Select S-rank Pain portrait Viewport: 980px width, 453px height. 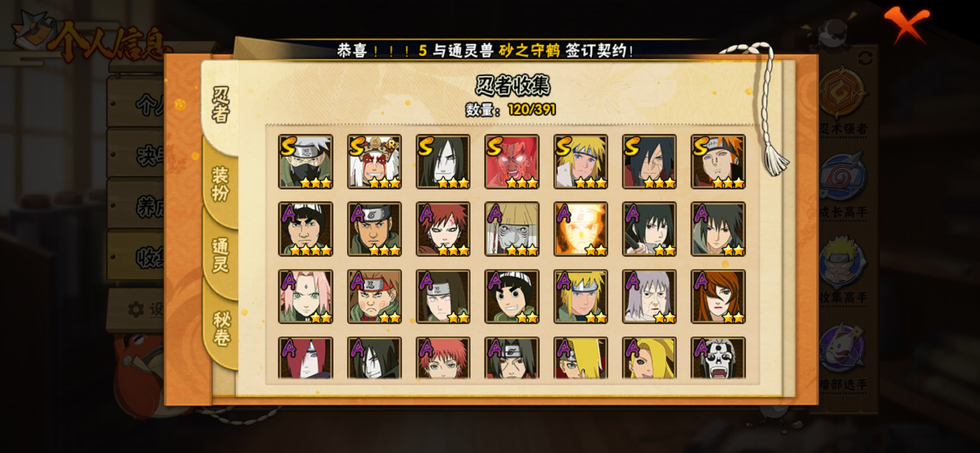[718, 161]
